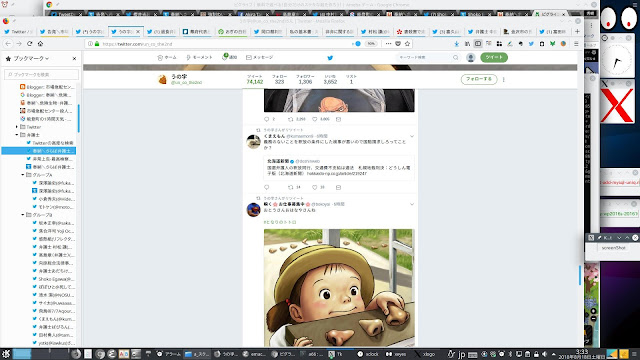Open the Twitter Home (ホーム) link
Image resolution: width=640 pixels, height=360 pixels.
pyautogui.click(x=167, y=58)
